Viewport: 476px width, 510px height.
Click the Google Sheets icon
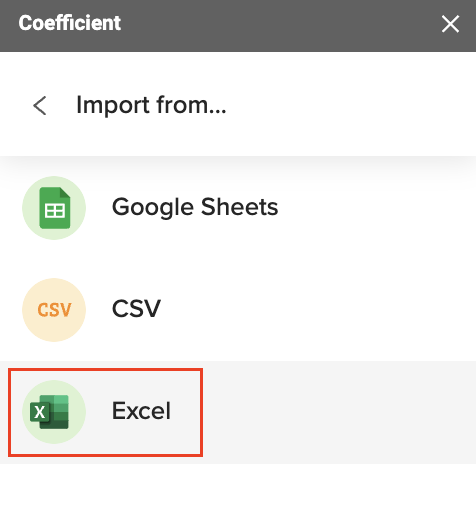pyautogui.click(x=54, y=208)
